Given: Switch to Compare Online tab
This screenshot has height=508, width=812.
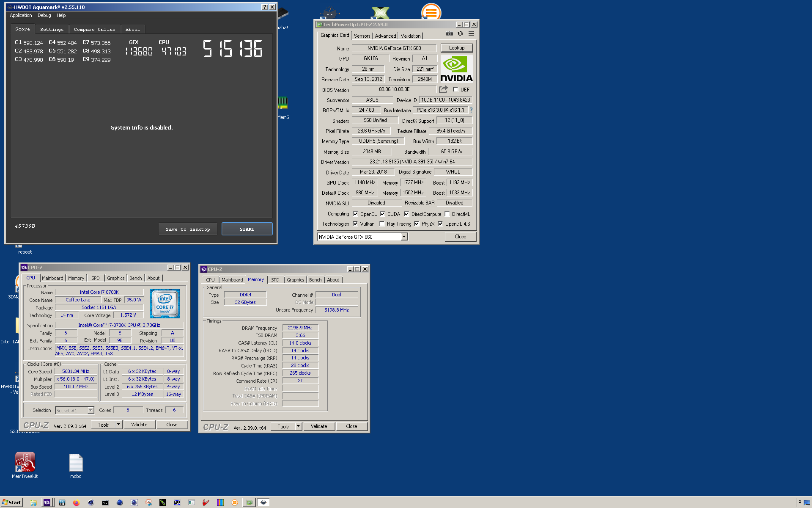Looking at the screenshot, I should (95, 29).
